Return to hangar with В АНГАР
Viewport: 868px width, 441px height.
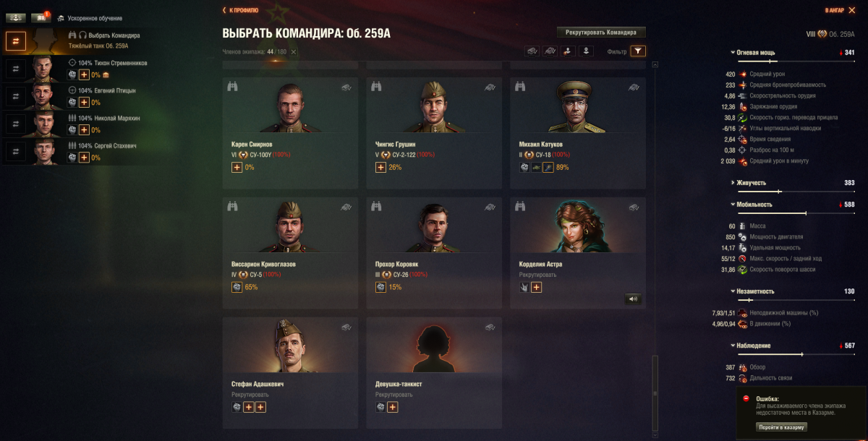point(837,11)
